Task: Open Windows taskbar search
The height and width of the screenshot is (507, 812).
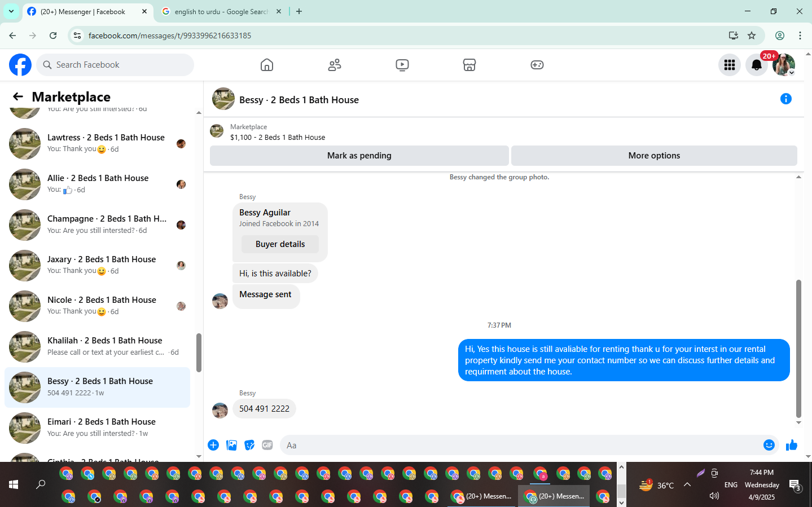Action: (41, 484)
